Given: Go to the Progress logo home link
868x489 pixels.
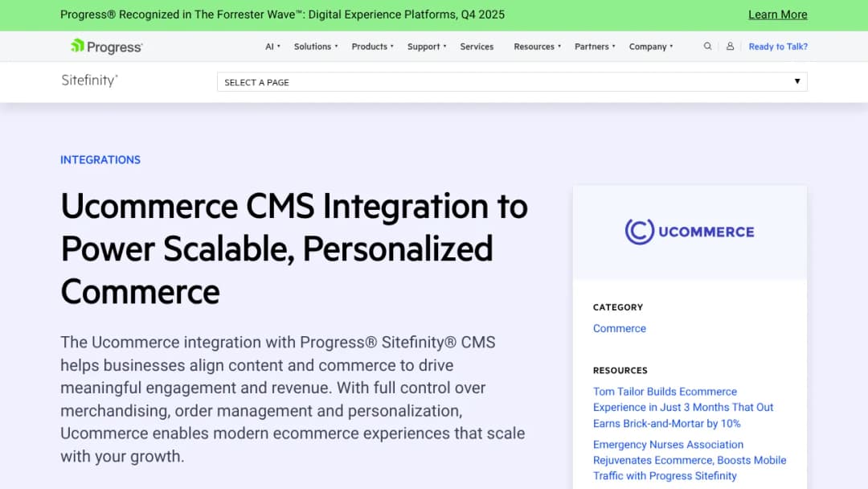Looking at the screenshot, I should tap(107, 47).
